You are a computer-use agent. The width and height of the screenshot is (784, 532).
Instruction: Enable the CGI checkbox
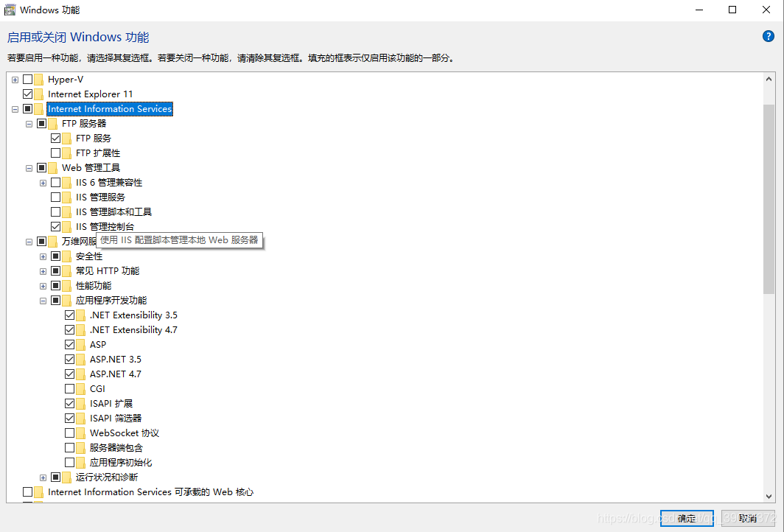click(69, 388)
